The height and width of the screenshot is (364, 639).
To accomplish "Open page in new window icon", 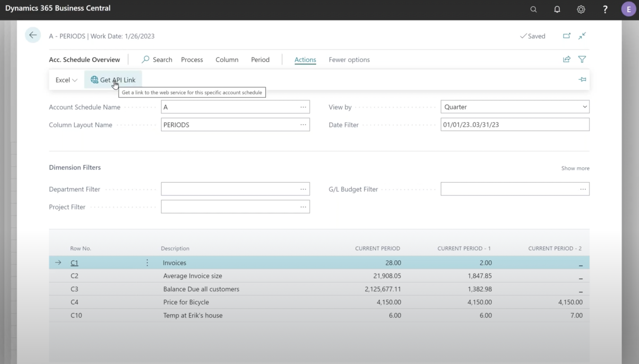I will (x=567, y=36).
